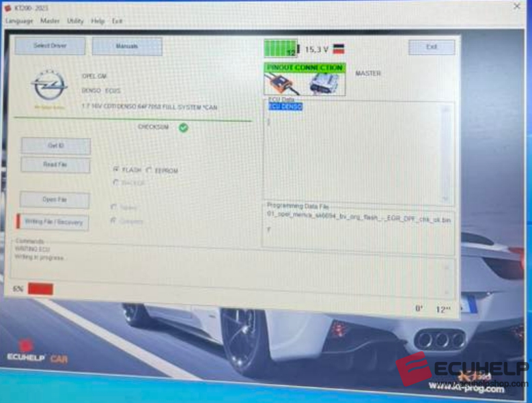Click the ECU Data scrollbar up arrow
The height and width of the screenshot is (403, 532).
click(x=447, y=109)
